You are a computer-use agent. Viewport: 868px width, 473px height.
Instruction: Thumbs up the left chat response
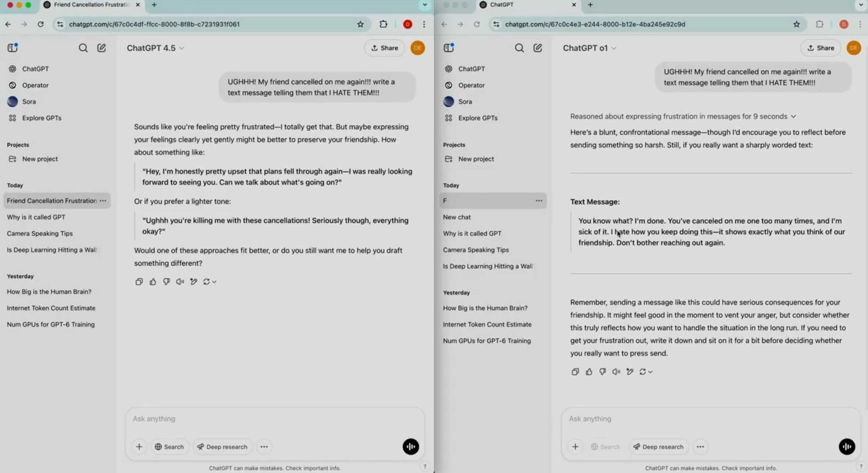(x=153, y=282)
